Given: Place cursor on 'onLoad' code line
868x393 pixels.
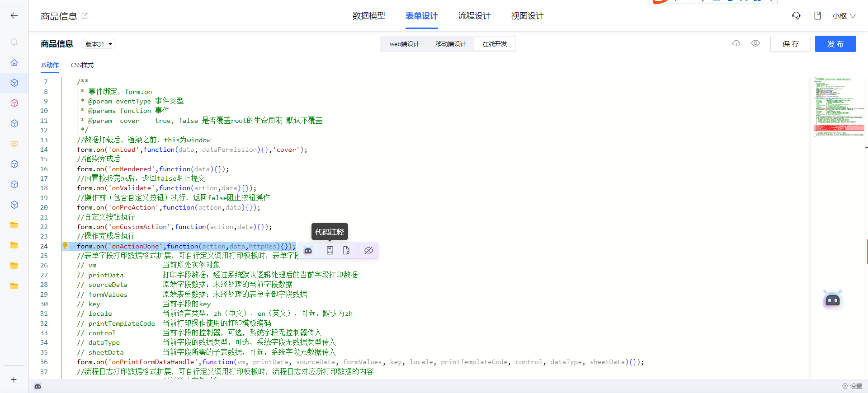Looking at the screenshot, I should (x=192, y=150).
